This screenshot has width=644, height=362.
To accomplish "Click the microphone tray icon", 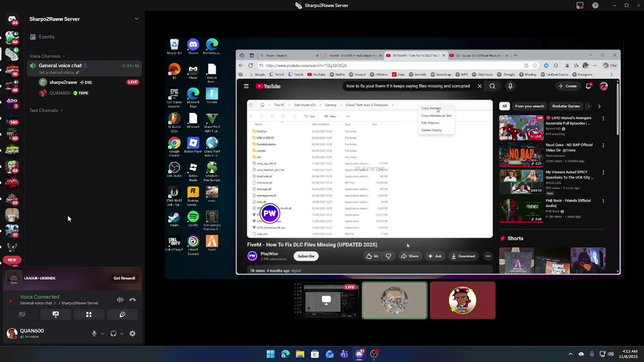I will (x=592, y=354).
